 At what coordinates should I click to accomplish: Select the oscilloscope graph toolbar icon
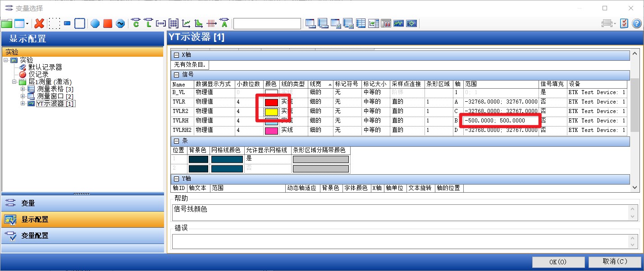[x=398, y=23]
